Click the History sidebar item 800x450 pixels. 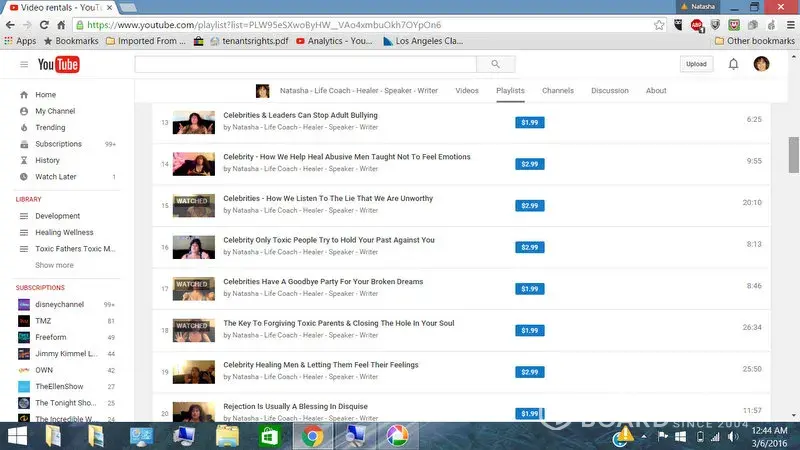(x=47, y=160)
